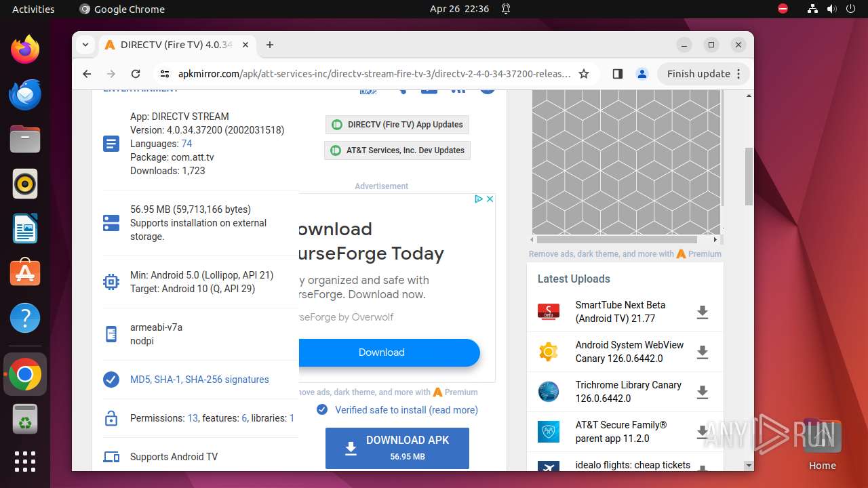The height and width of the screenshot is (488, 868).
Task: Click the page vertical scrollbar thumb
Action: coord(749,176)
